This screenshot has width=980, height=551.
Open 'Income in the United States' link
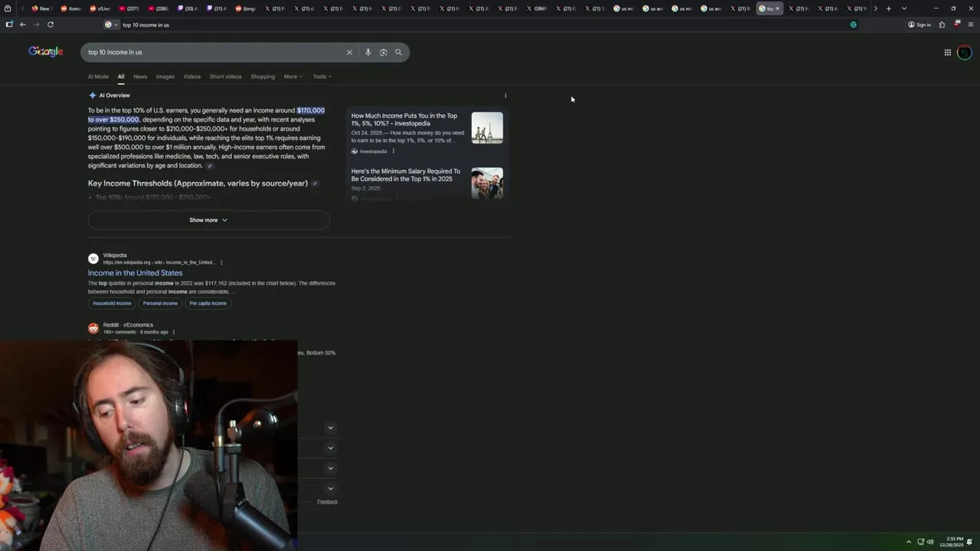(135, 273)
